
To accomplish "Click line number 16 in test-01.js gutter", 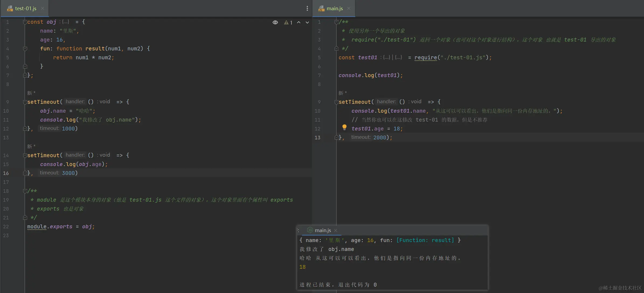I will 6,173.
